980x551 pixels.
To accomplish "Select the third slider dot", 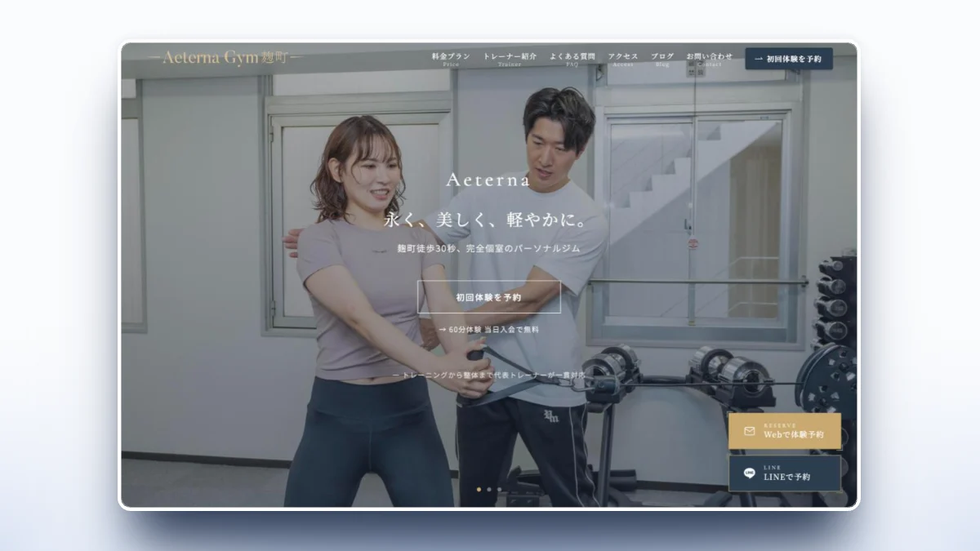I will click(x=500, y=490).
